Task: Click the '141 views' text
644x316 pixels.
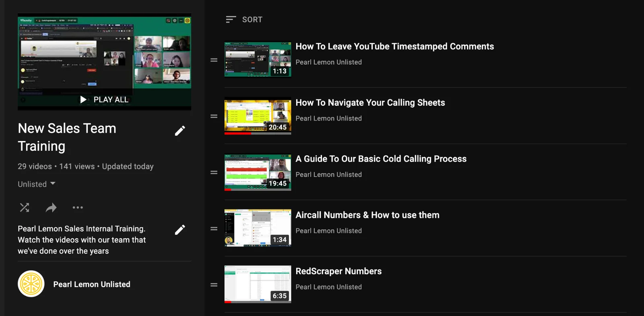Action: (77, 166)
